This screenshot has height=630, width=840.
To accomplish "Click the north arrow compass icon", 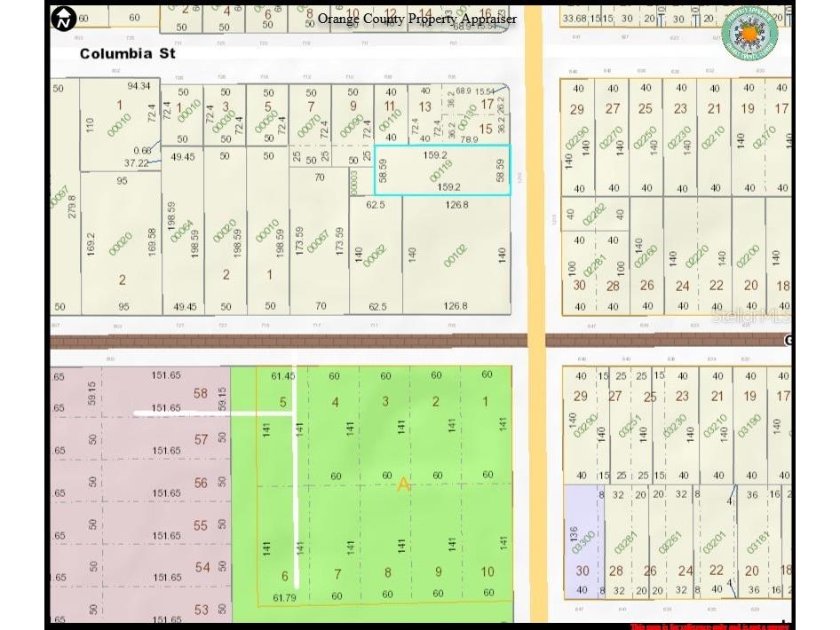I will pyautogui.click(x=63, y=17).
